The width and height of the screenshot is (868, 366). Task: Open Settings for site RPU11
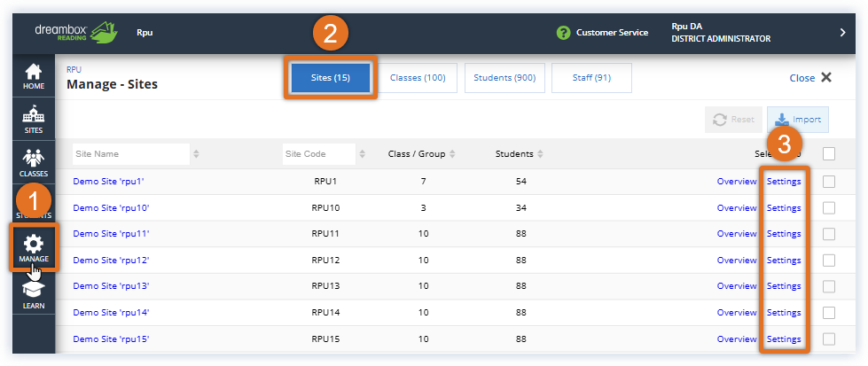tap(784, 234)
